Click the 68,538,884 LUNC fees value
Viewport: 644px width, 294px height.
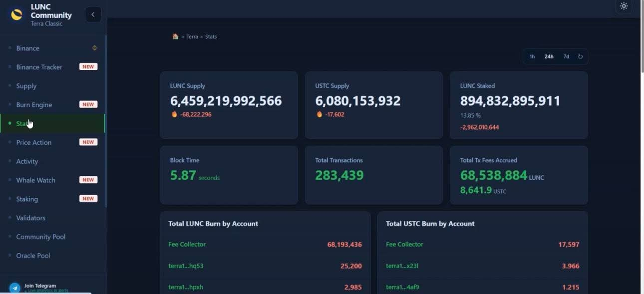point(494,175)
